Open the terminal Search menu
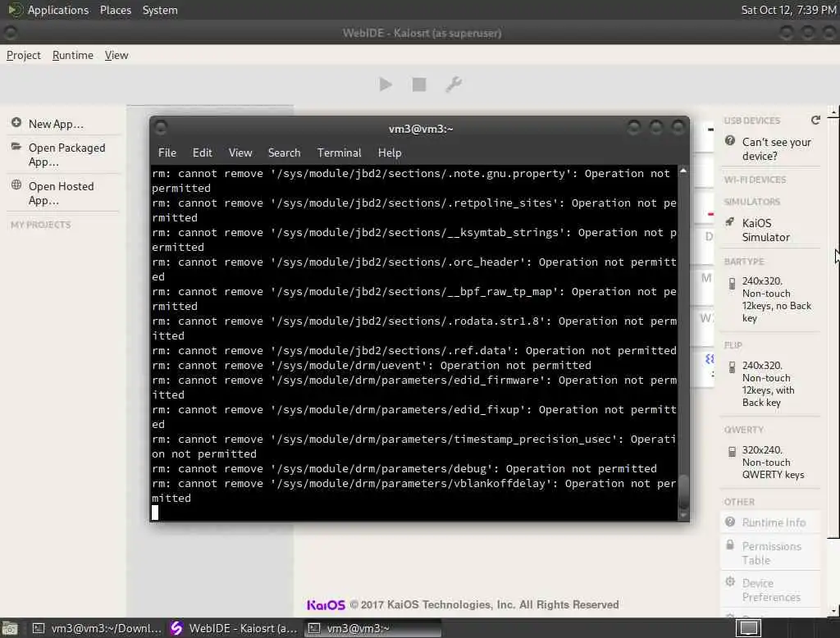 pyautogui.click(x=284, y=153)
